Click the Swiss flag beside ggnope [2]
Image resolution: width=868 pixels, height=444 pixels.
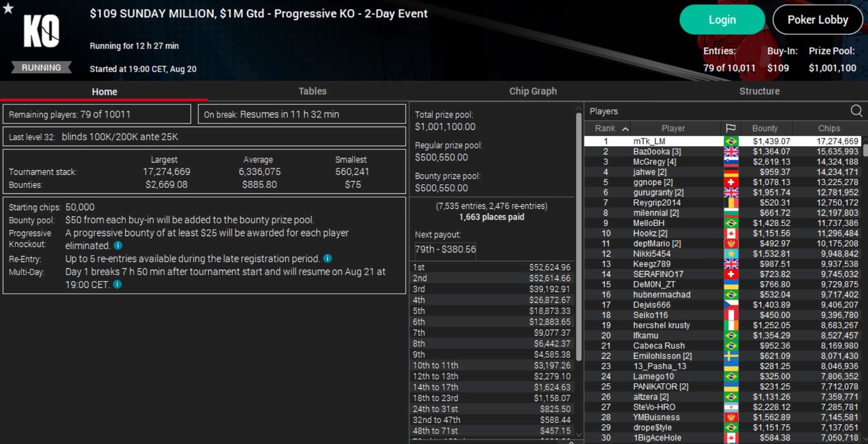pos(731,182)
